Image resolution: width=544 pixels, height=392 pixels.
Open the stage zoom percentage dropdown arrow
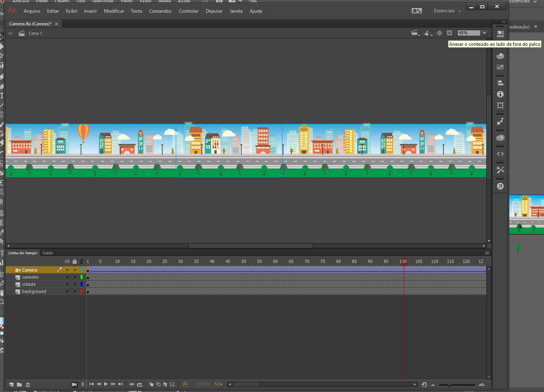[484, 33]
